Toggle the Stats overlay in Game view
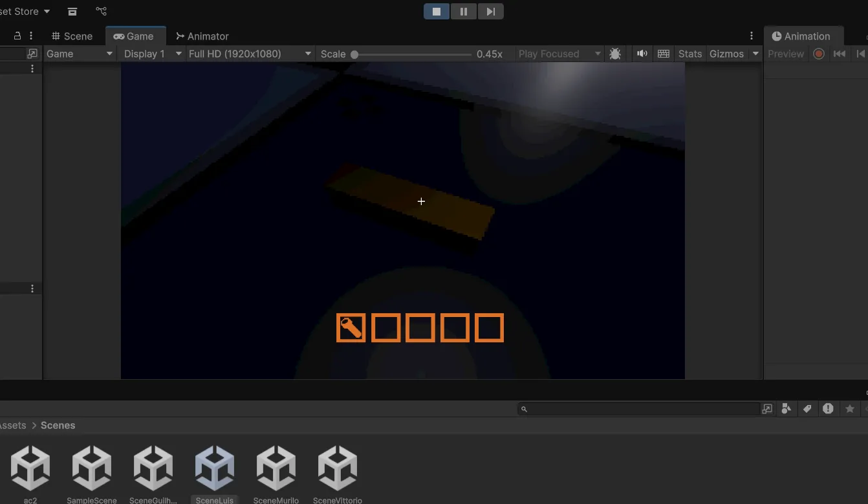This screenshot has width=868, height=504. click(689, 54)
